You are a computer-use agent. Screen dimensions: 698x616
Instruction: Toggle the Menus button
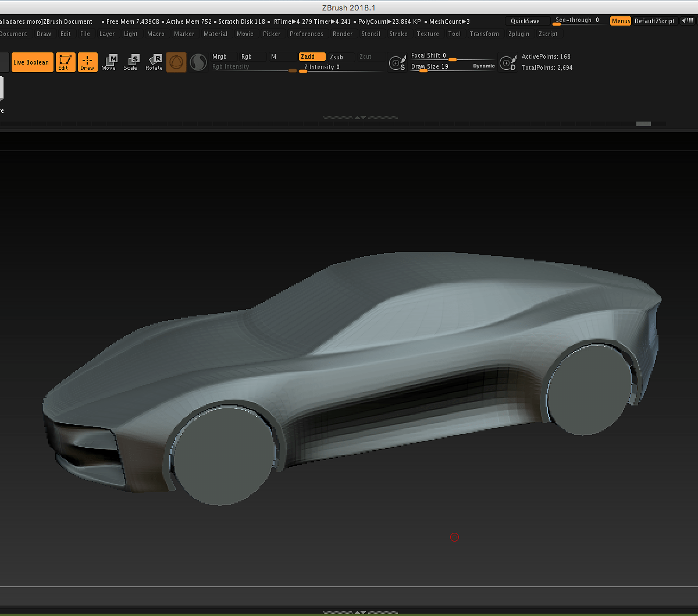(x=621, y=21)
